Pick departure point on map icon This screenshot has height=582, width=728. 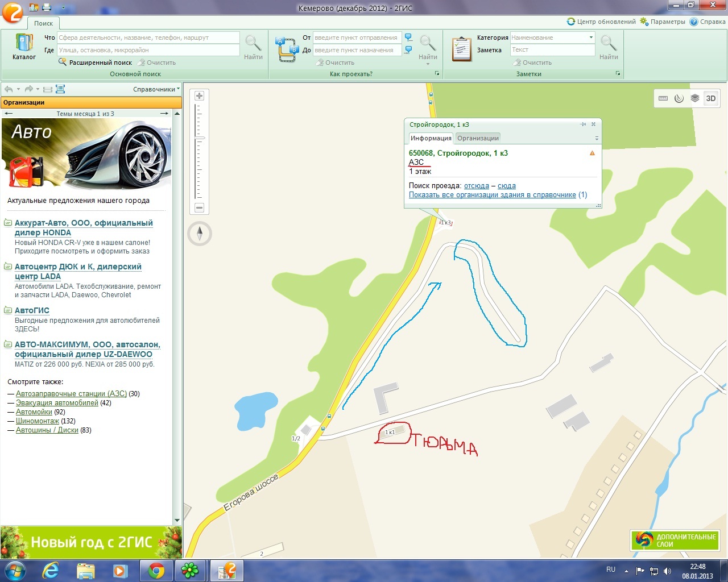[408, 38]
